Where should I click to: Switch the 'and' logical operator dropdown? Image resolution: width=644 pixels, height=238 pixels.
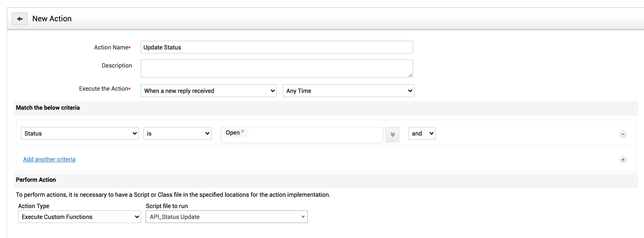[422, 133]
